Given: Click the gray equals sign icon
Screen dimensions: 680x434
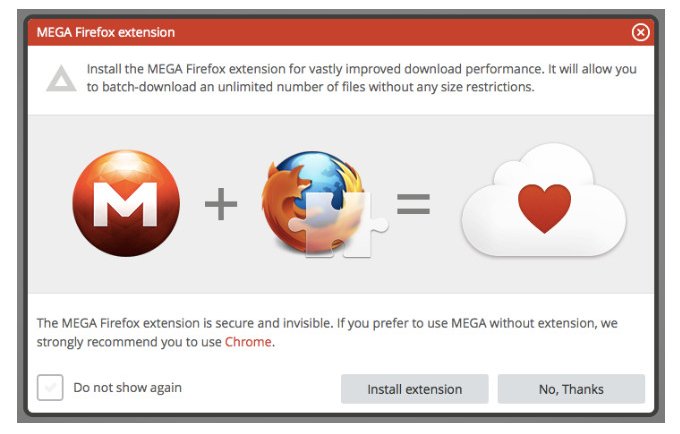Looking at the screenshot, I should click(x=413, y=204).
